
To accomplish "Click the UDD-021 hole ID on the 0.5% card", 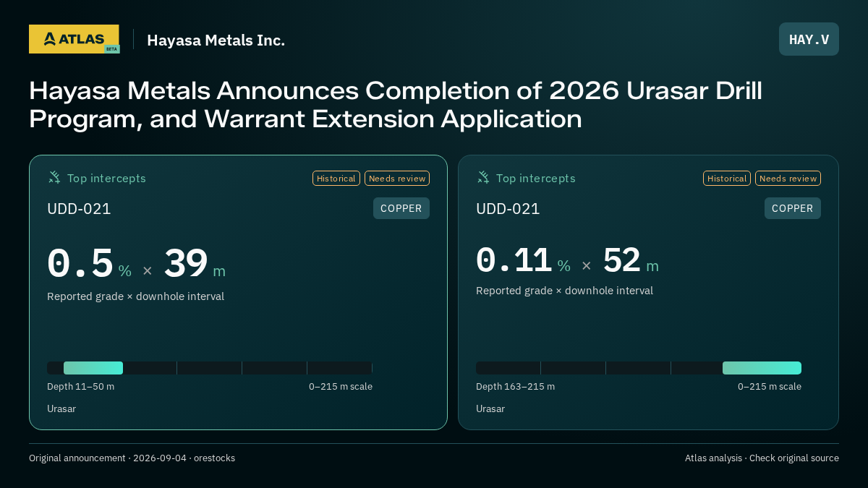I will pos(79,209).
